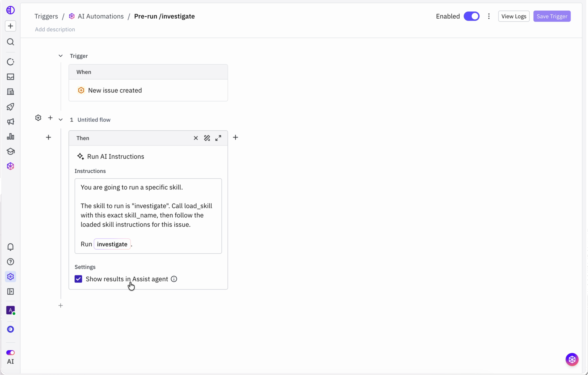This screenshot has width=588, height=375.
Task: Open the floating AI assistant button
Action: (572, 359)
